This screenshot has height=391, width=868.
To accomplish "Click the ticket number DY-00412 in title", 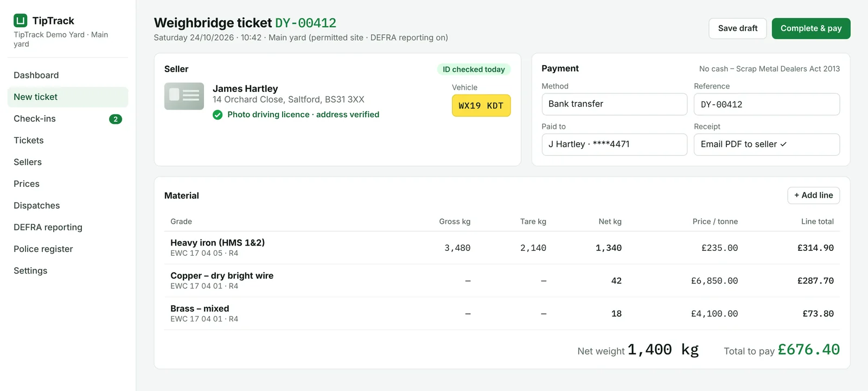I will pyautogui.click(x=305, y=23).
